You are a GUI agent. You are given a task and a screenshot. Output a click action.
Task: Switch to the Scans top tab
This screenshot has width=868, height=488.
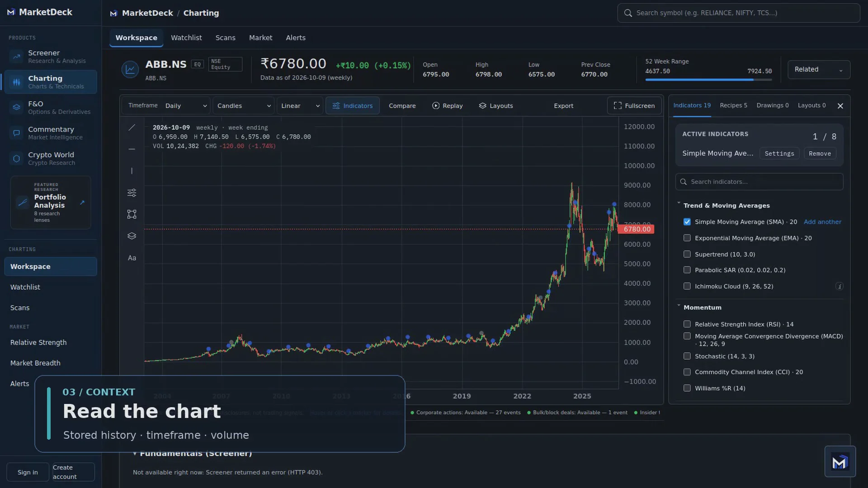225,38
